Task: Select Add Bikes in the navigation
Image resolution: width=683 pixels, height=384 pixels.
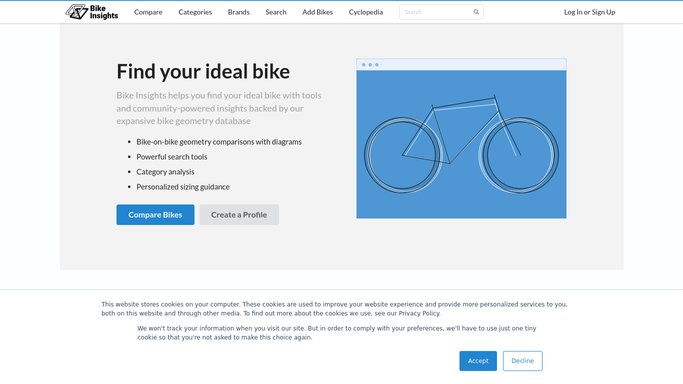Action: (x=318, y=12)
